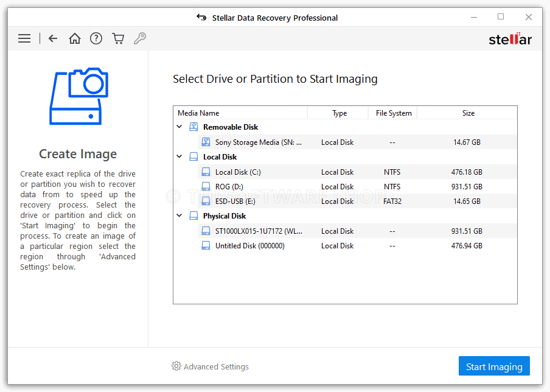Select the Physical Disk group label
Screen dimensions: 550x392
225,216
